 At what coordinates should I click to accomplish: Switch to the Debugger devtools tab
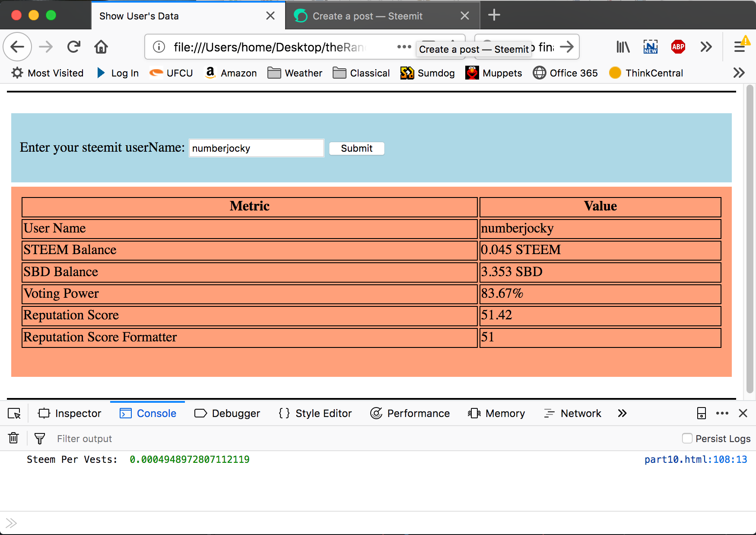(x=227, y=414)
